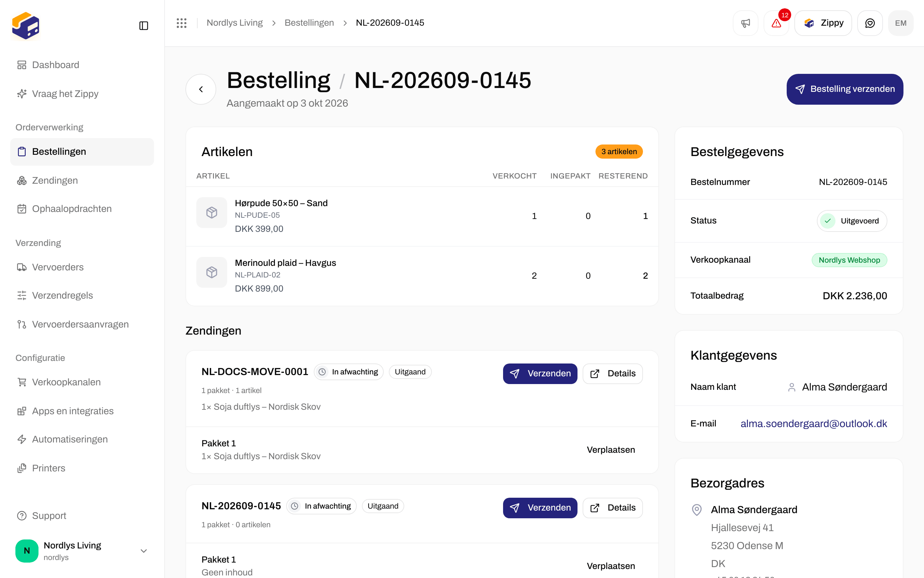Viewport: 924px width, 578px height.
Task: Go to Zendingen in sidebar
Action: [82, 180]
